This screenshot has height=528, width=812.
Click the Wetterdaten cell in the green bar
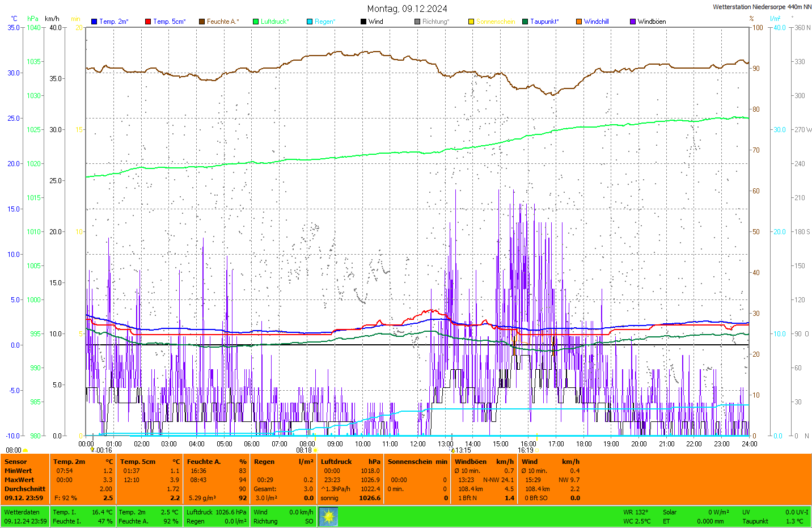point(22,512)
